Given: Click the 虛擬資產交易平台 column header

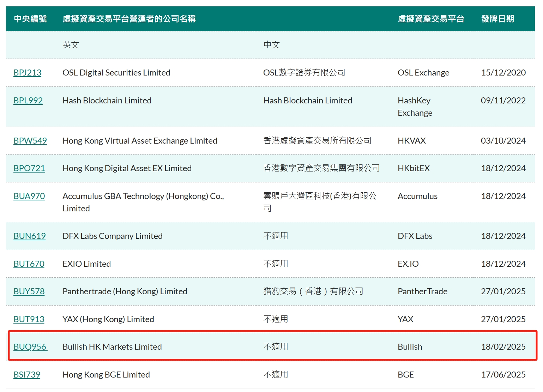Looking at the screenshot, I should [x=431, y=19].
